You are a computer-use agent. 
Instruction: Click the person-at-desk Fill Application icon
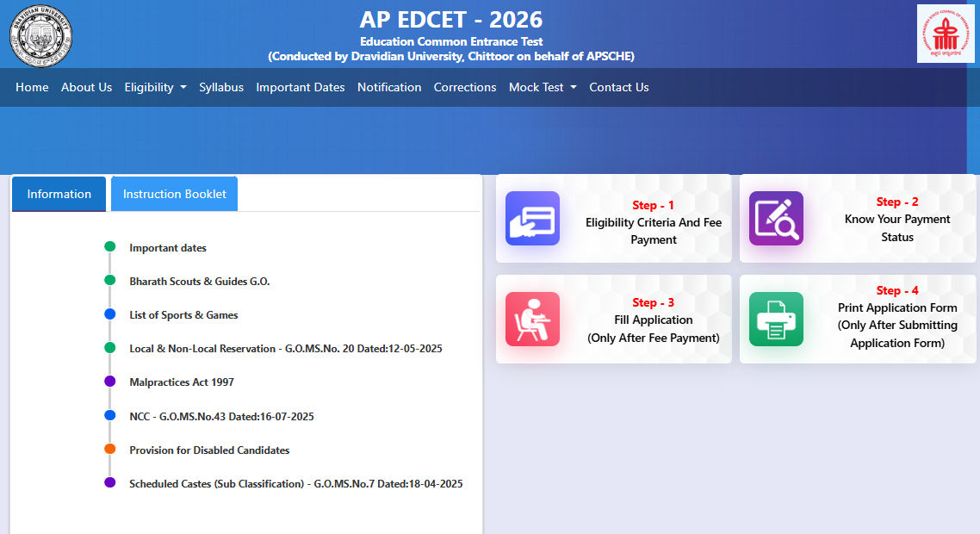click(x=532, y=319)
